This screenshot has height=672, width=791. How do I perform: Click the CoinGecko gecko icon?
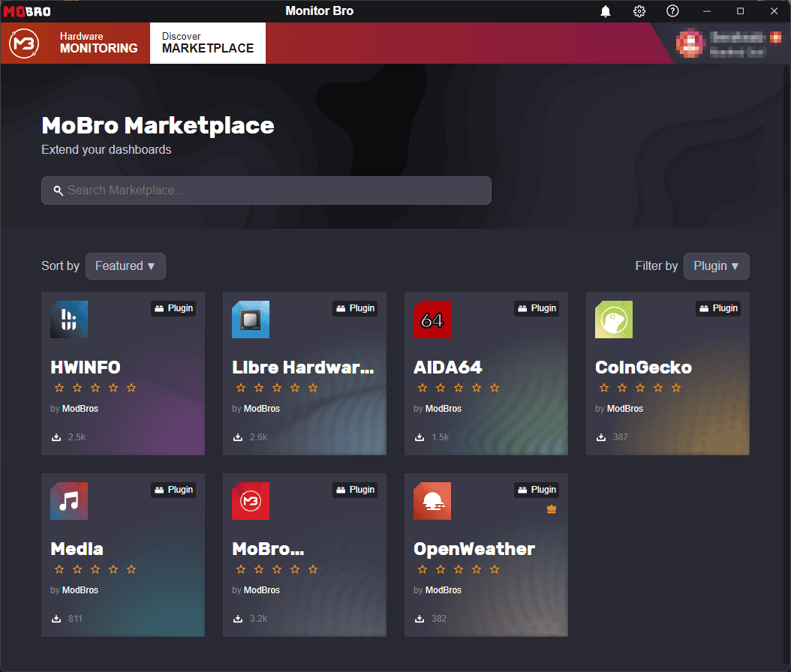(x=614, y=319)
